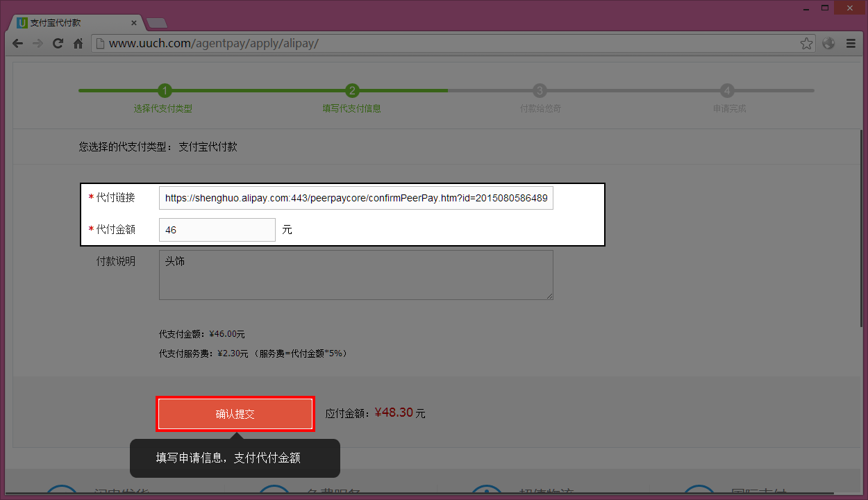868x500 pixels.
Task: Click step 2 circle 填写代支付信息
Action: click(352, 90)
